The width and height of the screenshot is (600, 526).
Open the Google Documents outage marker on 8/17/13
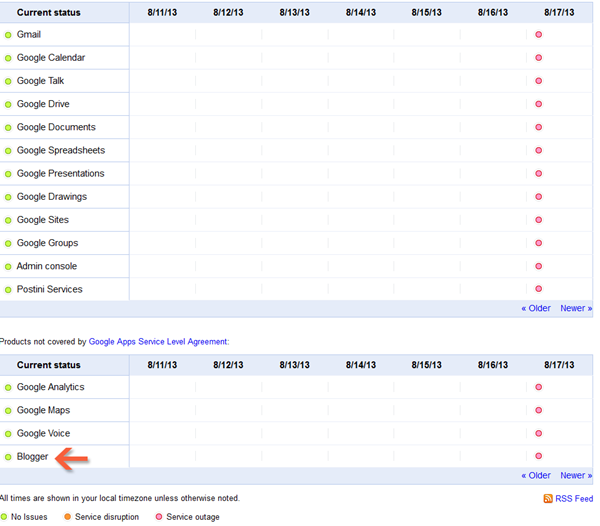coord(538,127)
